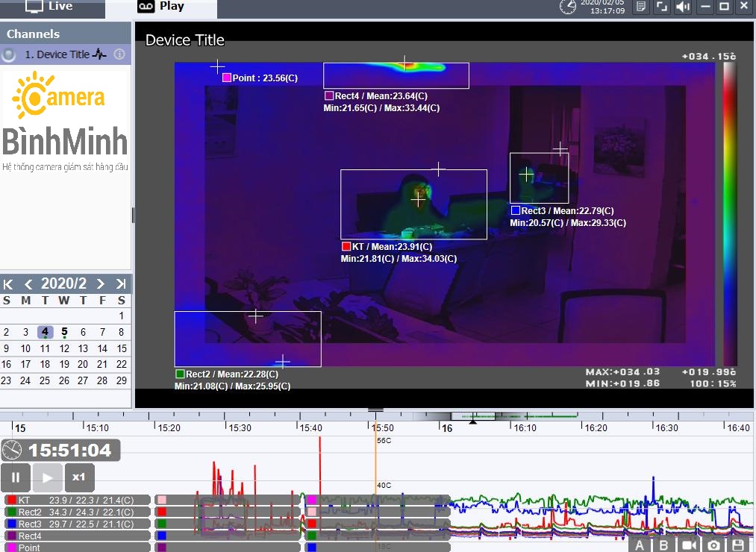
Task: Select the Rect3 legend row values
Action: [91, 524]
